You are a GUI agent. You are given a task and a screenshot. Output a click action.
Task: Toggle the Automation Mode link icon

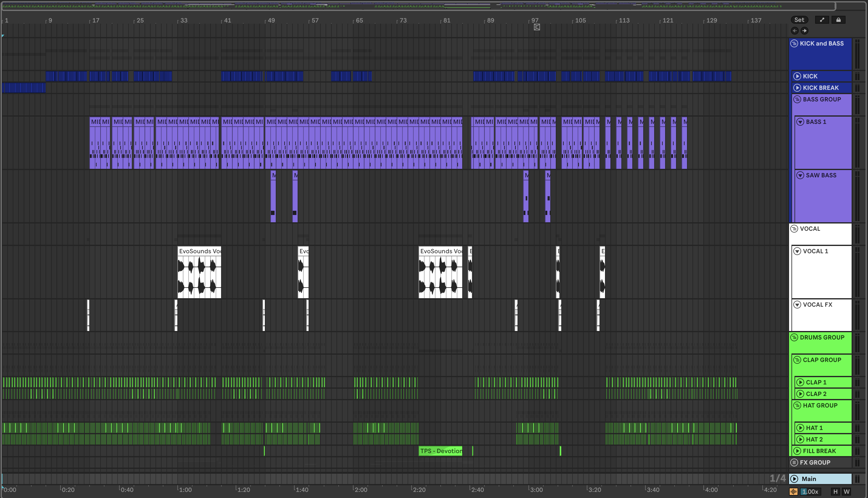[x=822, y=20]
